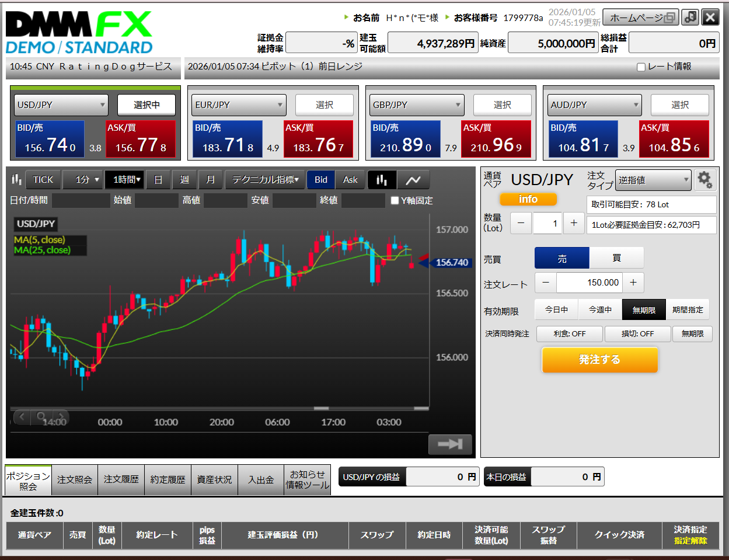This screenshot has width=729, height=560.
Task: Switch to 入出金 tab
Action: coord(261,480)
